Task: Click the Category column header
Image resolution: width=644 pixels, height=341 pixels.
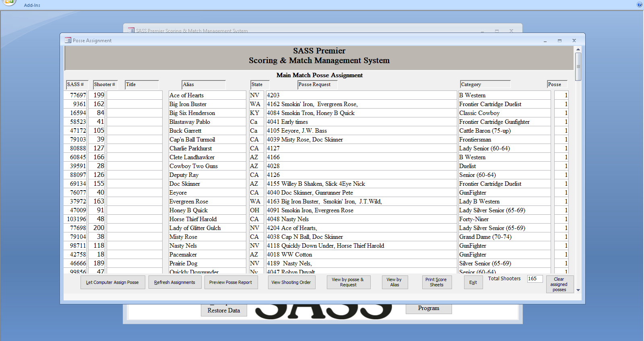Action: [485, 84]
